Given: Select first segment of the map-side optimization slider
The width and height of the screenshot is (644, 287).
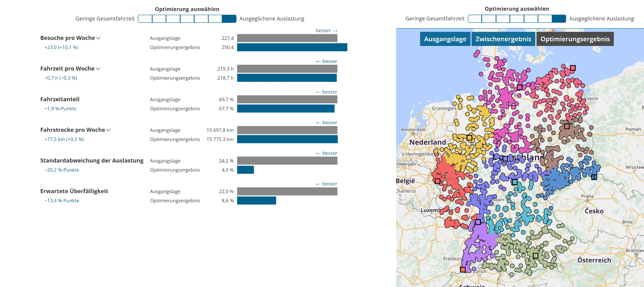Looking at the screenshot, I should [x=475, y=19].
